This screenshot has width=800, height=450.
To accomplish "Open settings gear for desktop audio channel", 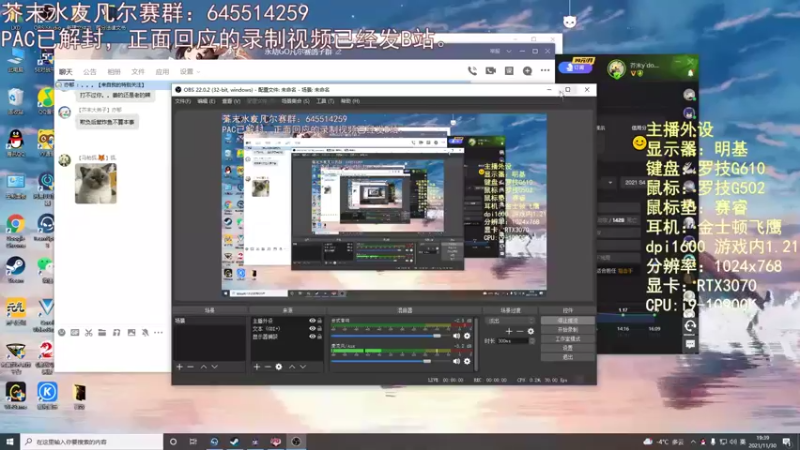I will click(467, 336).
